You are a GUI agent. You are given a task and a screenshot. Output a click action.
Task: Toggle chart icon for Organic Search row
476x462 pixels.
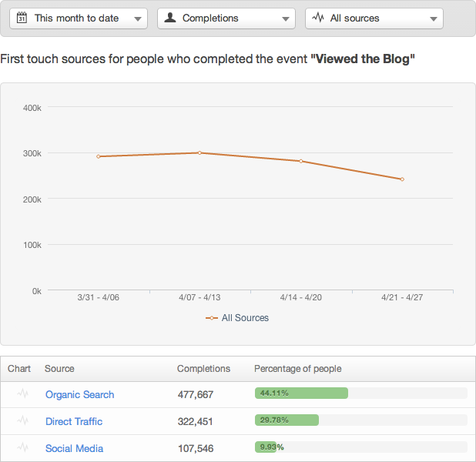click(x=23, y=394)
